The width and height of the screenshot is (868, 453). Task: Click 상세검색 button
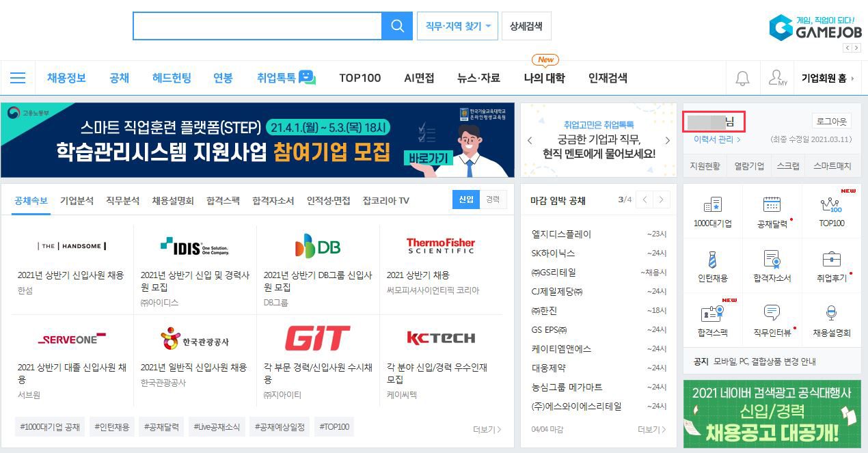[x=526, y=26]
